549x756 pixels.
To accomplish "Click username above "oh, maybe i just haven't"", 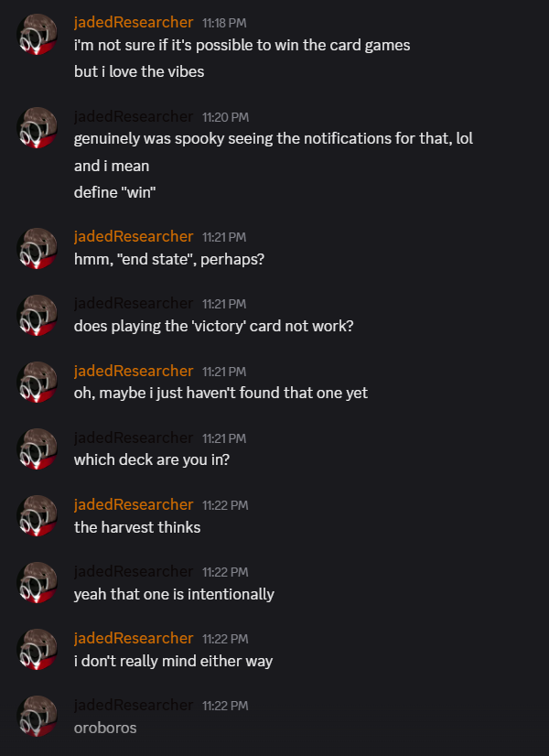I will [134, 371].
